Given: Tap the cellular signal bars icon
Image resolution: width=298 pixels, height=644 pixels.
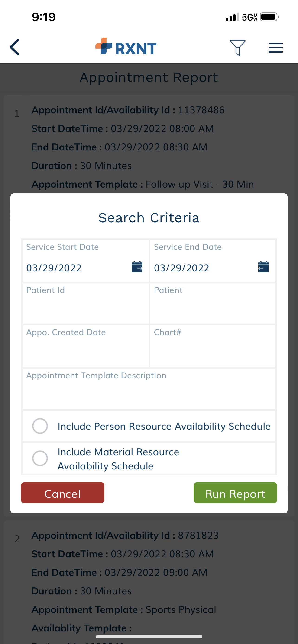Looking at the screenshot, I should point(232,17).
